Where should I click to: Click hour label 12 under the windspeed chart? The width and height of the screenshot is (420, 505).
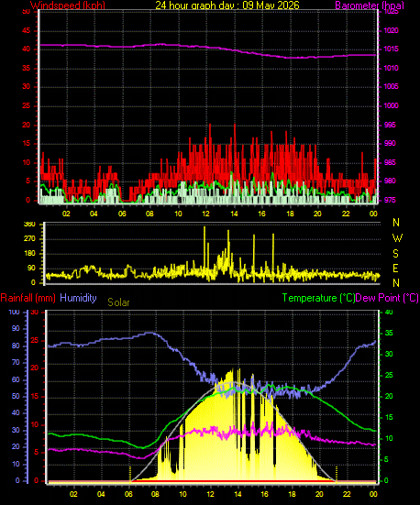[206, 214]
